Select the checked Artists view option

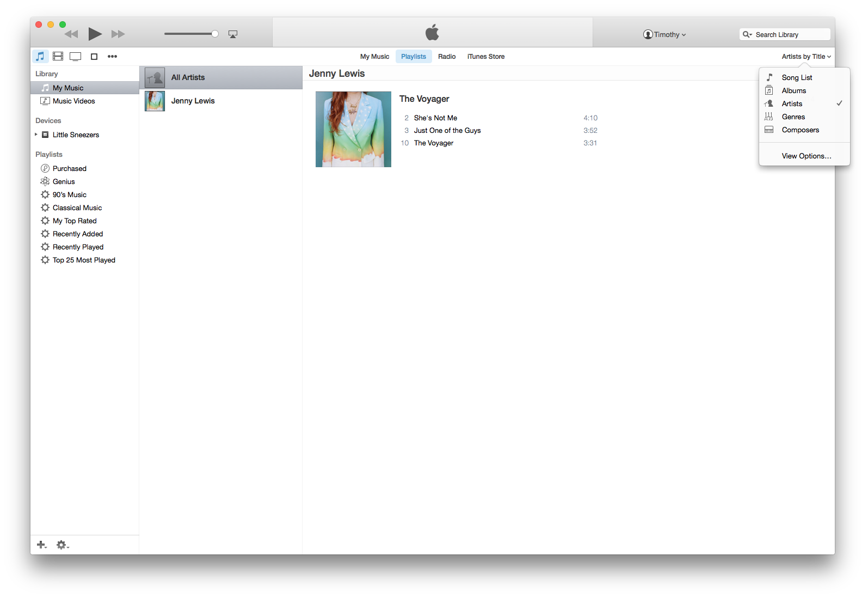[804, 103]
